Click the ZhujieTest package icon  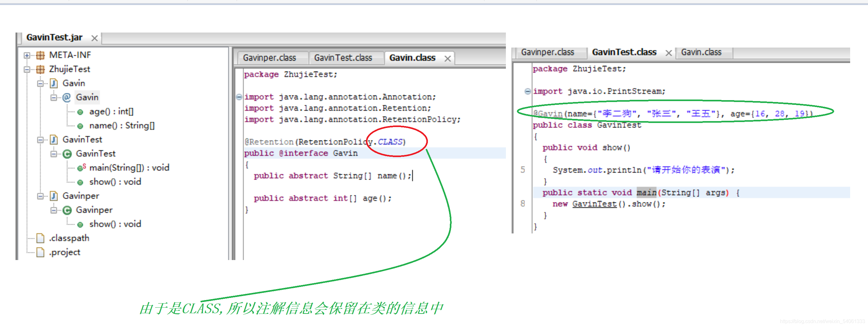tap(40, 69)
